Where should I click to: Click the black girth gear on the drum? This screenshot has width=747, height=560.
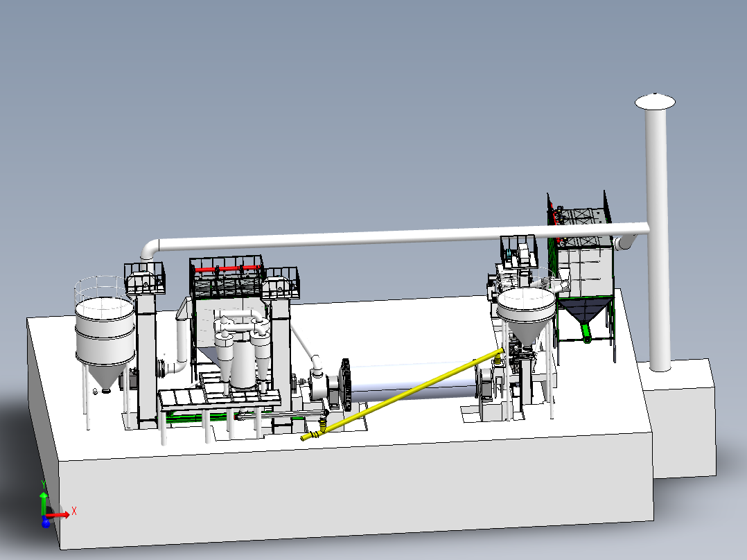click(346, 384)
